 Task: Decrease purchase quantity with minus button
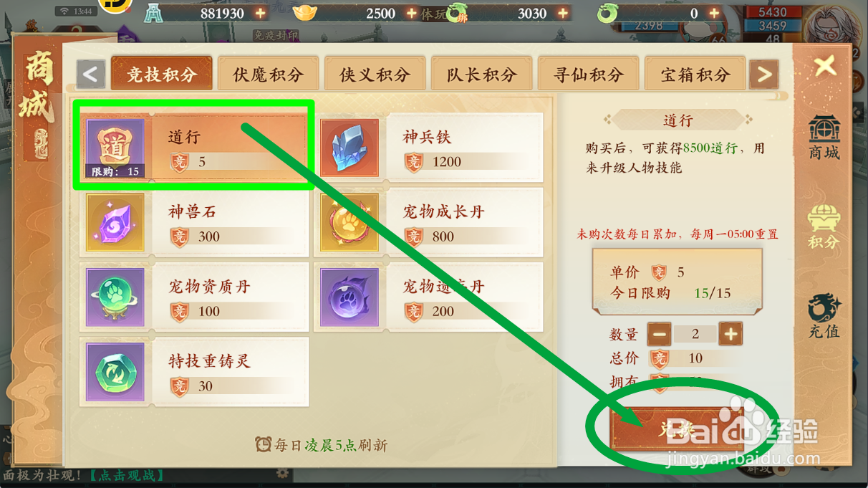coord(660,334)
